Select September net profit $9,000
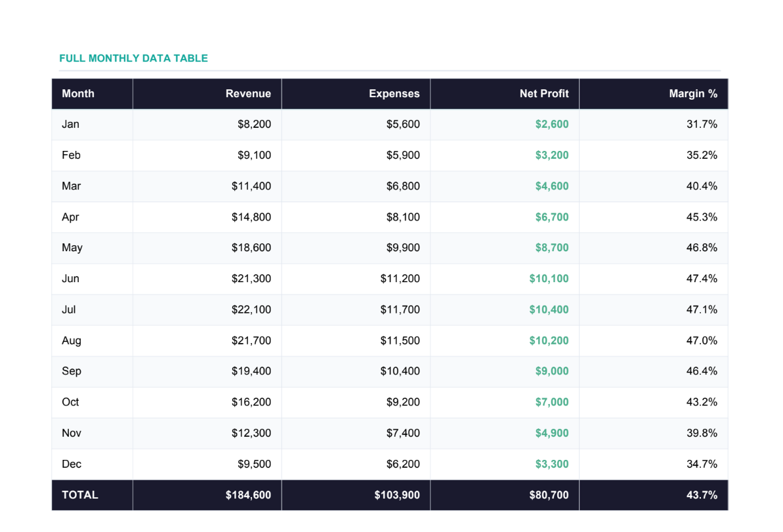The height and width of the screenshot is (532, 783). coord(551,371)
